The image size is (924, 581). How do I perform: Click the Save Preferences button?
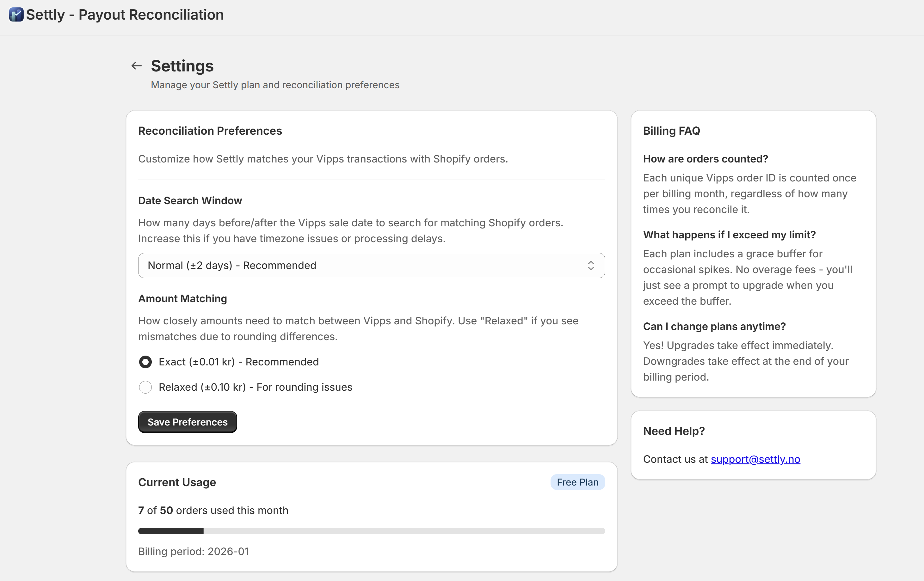(187, 422)
